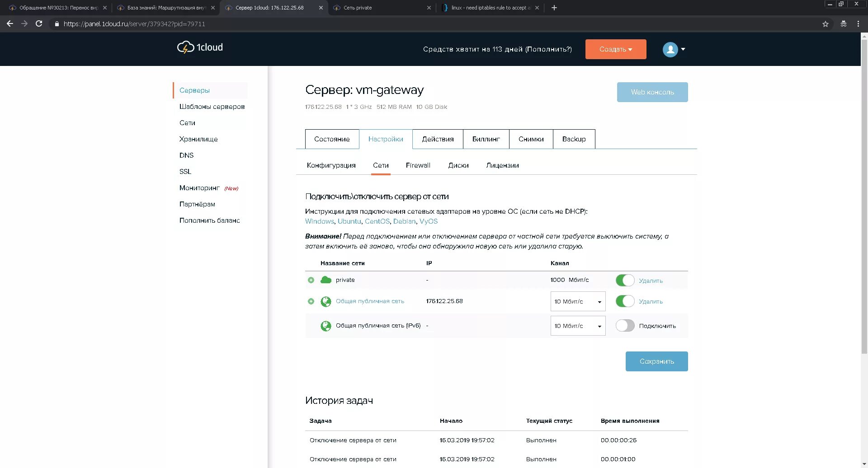The image size is (868, 468).
Task: Switch to the Обращение №930213 browser tab
Action: (58, 8)
